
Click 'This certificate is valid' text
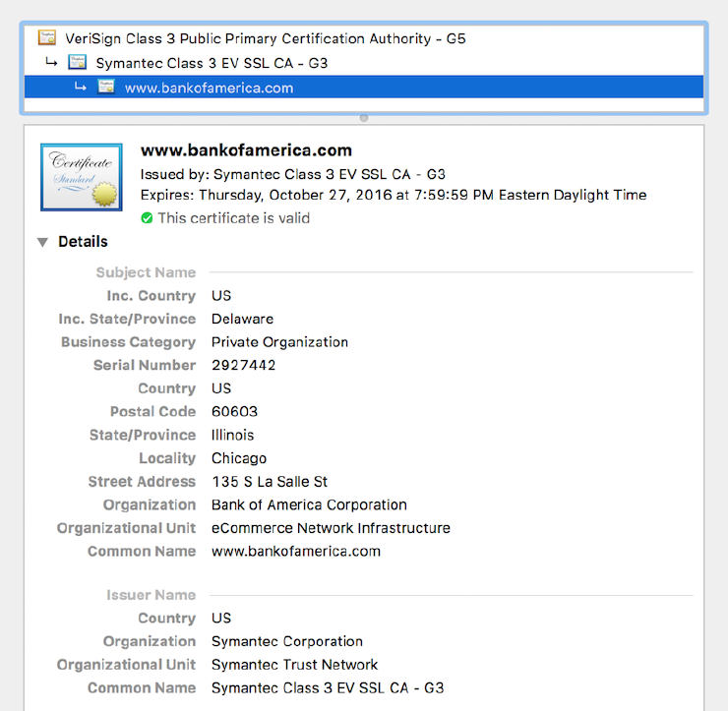pyautogui.click(x=233, y=218)
